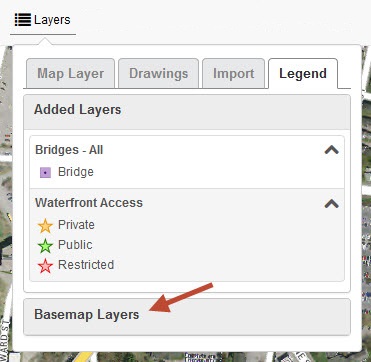Click the Waterfront Access layer title

[x=89, y=203]
